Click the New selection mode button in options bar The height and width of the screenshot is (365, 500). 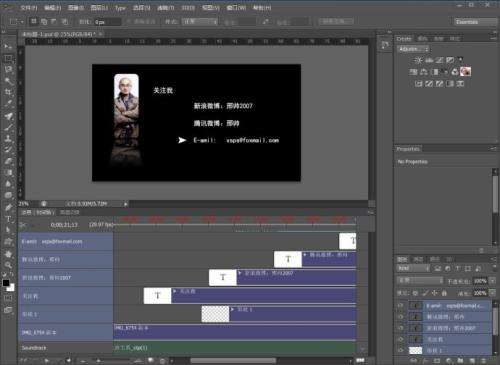point(34,22)
